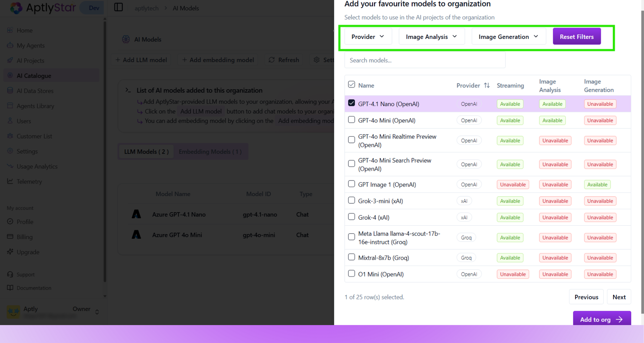The height and width of the screenshot is (343, 644).
Task: Open My Agents in the sidebar
Action: tap(31, 45)
